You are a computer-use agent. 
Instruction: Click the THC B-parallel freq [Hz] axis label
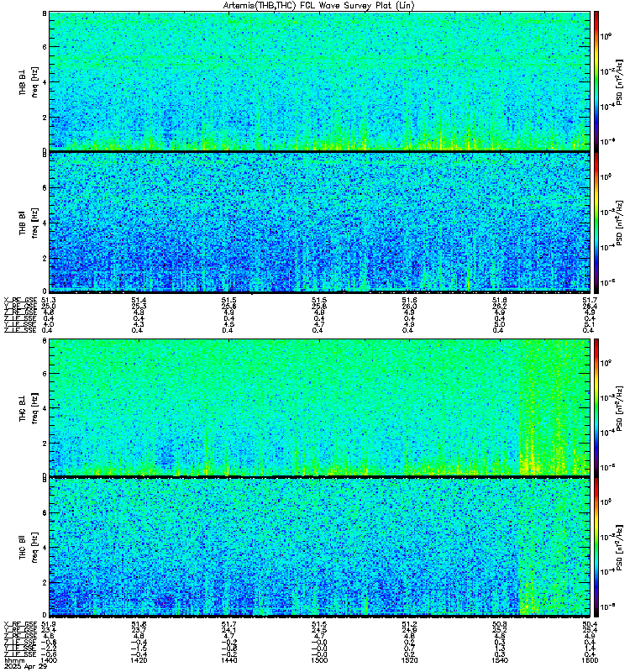[34, 548]
